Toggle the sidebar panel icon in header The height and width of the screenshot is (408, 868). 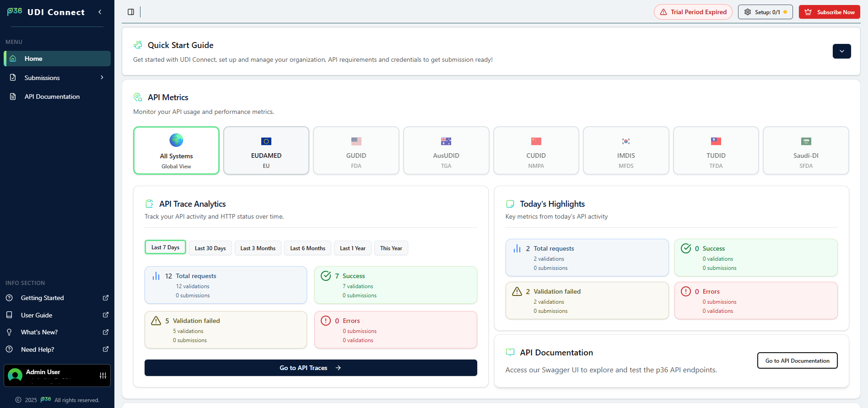pyautogui.click(x=131, y=12)
